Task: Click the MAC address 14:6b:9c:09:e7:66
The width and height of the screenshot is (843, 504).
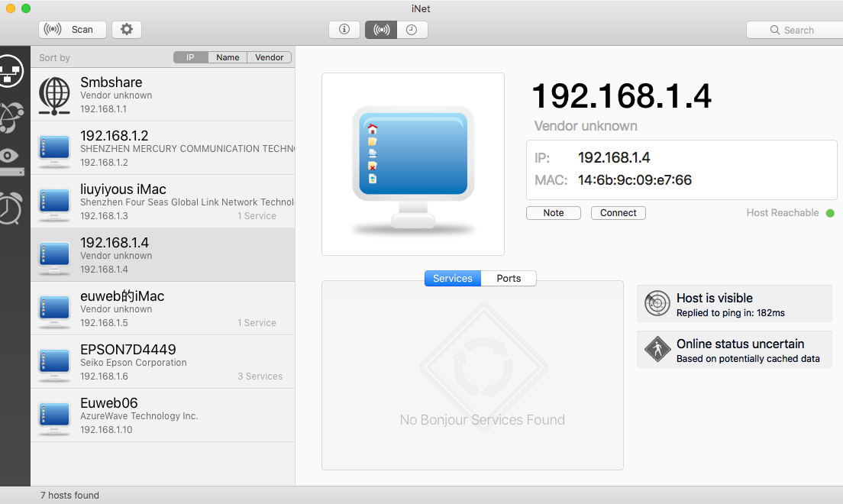Action: tap(635, 180)
